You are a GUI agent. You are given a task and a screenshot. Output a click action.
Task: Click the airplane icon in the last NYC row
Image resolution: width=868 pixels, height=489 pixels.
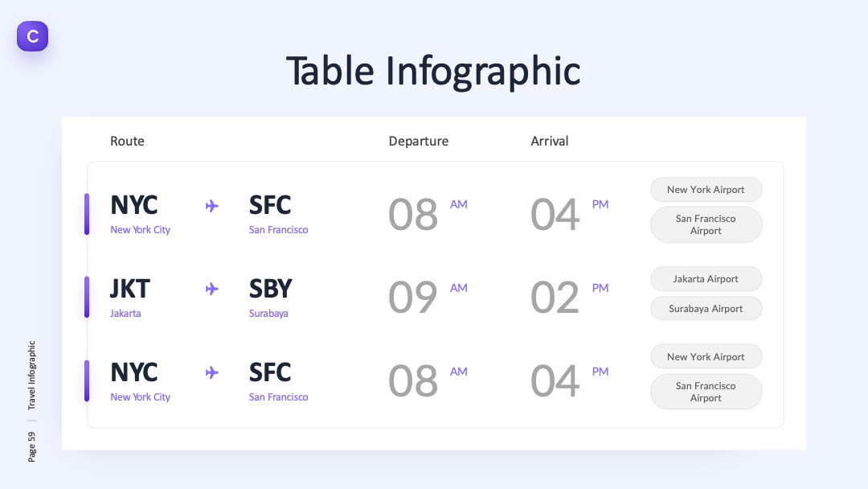click(212, 372)
